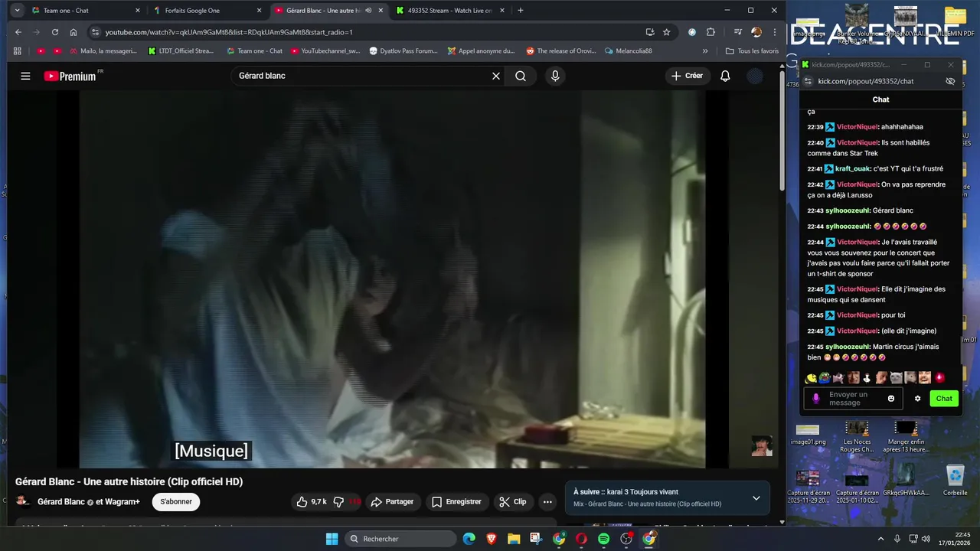Open Kick chat settings gear

[917, 399]
